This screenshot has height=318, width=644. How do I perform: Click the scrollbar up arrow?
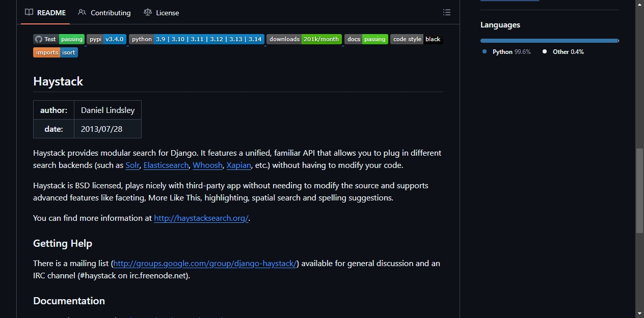tap(639, 4)
